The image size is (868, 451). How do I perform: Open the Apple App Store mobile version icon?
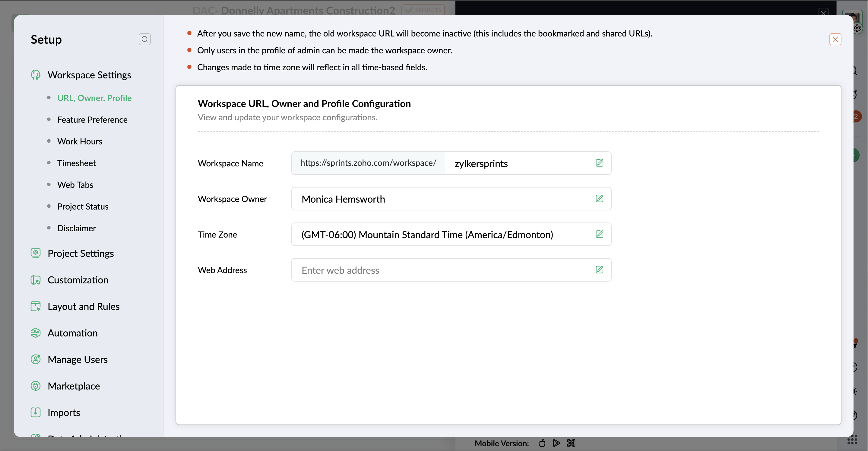[542, 443]
